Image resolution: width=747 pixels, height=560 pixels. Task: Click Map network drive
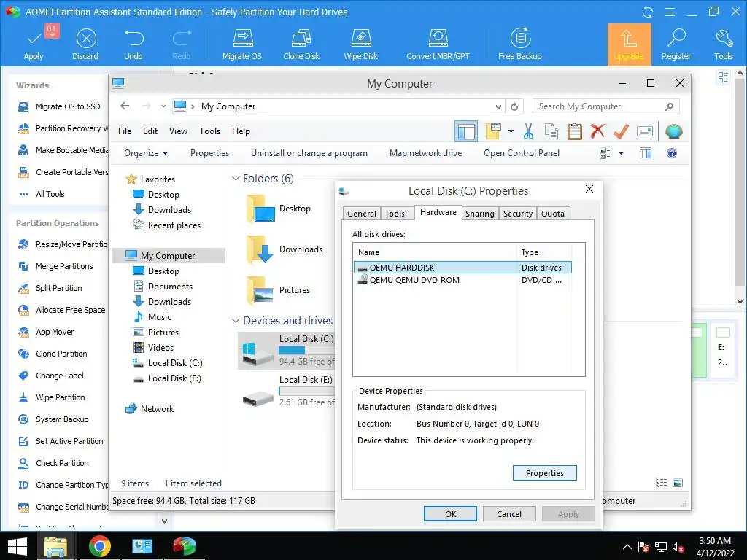pyautogui.click(x=425, y=153)
